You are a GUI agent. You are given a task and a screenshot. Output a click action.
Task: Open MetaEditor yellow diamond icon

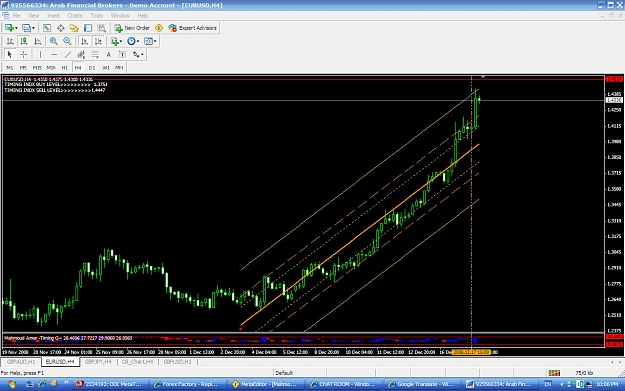click(x=159, y=28)
